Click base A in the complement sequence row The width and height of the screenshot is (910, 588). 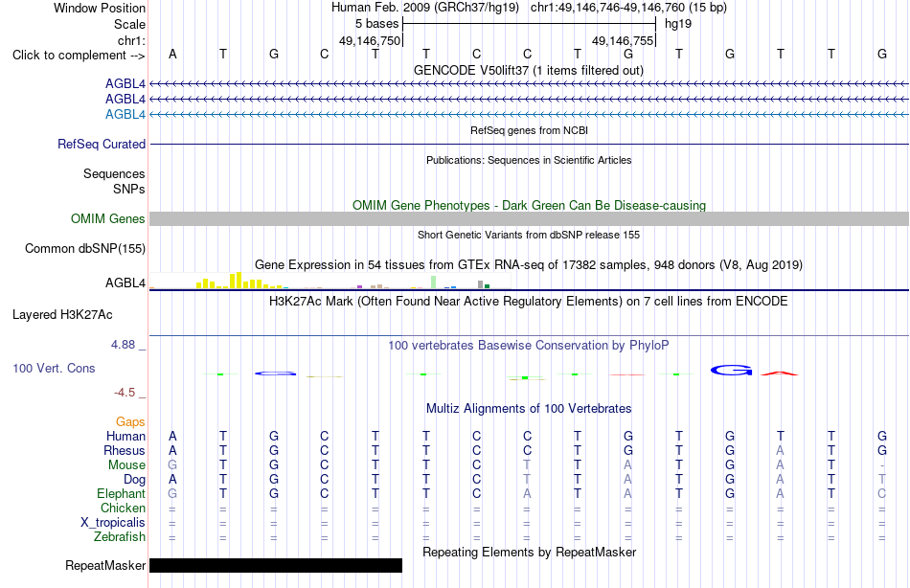[x=172, y=54]
